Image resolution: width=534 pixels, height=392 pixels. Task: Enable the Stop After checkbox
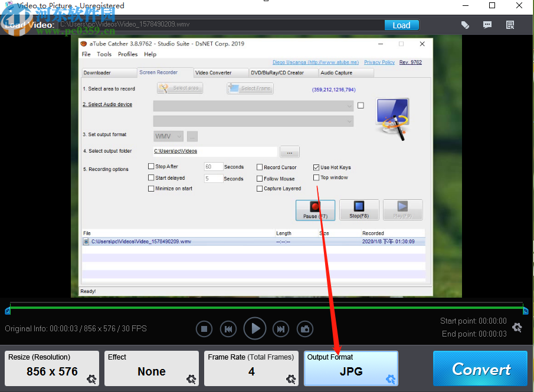[151, 166]
